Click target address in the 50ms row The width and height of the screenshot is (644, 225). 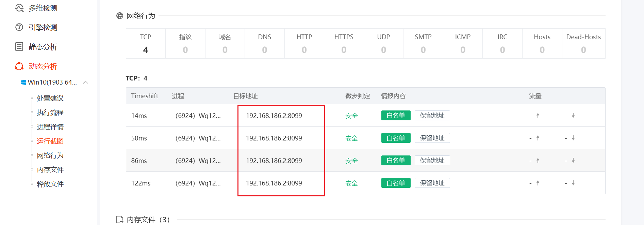coord(274,138)
